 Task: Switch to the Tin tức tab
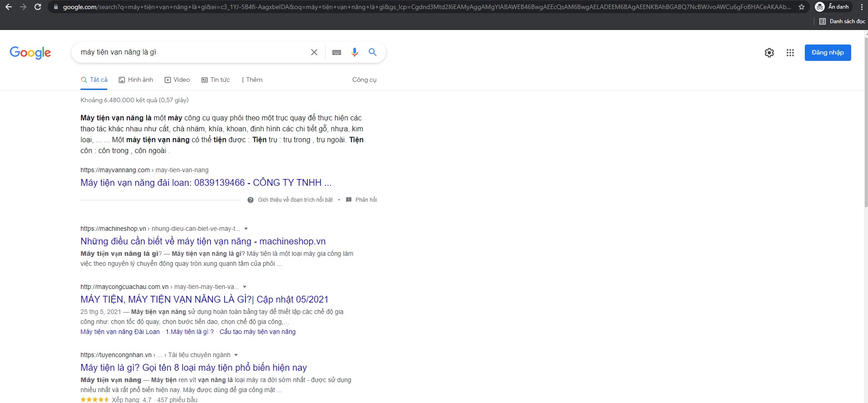pos(216,80)
